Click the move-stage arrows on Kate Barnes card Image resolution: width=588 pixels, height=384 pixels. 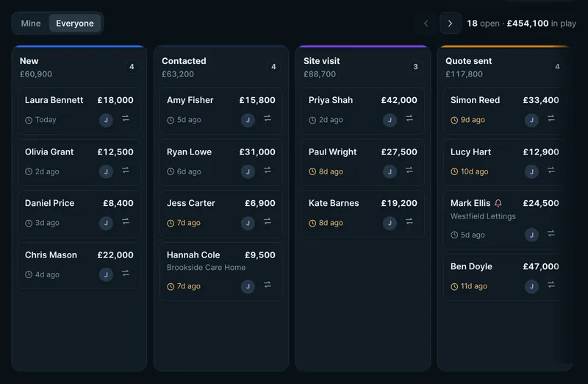point(409,221)
